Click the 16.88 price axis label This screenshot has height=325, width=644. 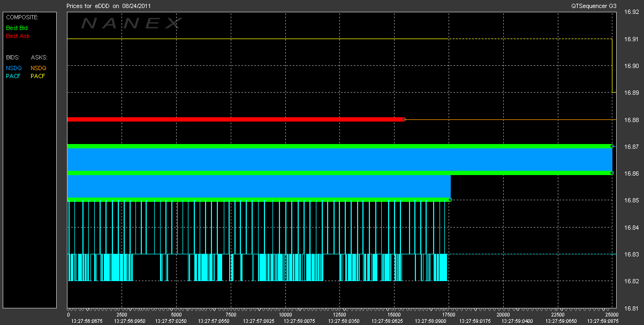(x=631, y=119)
